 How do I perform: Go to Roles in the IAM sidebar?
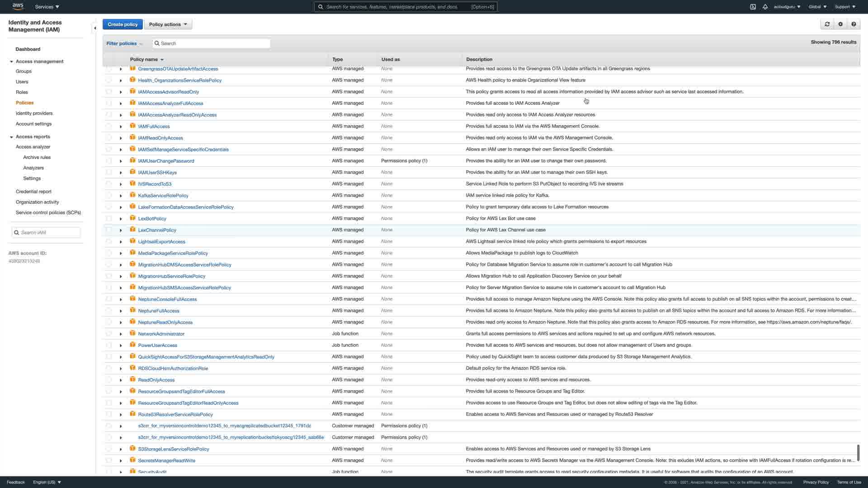coord(22,92)
